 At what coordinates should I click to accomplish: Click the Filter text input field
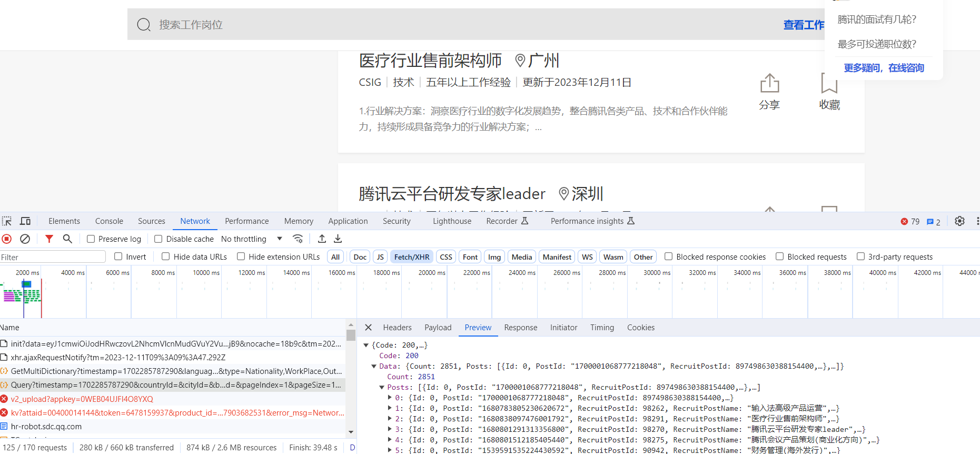tap(53, 257)
